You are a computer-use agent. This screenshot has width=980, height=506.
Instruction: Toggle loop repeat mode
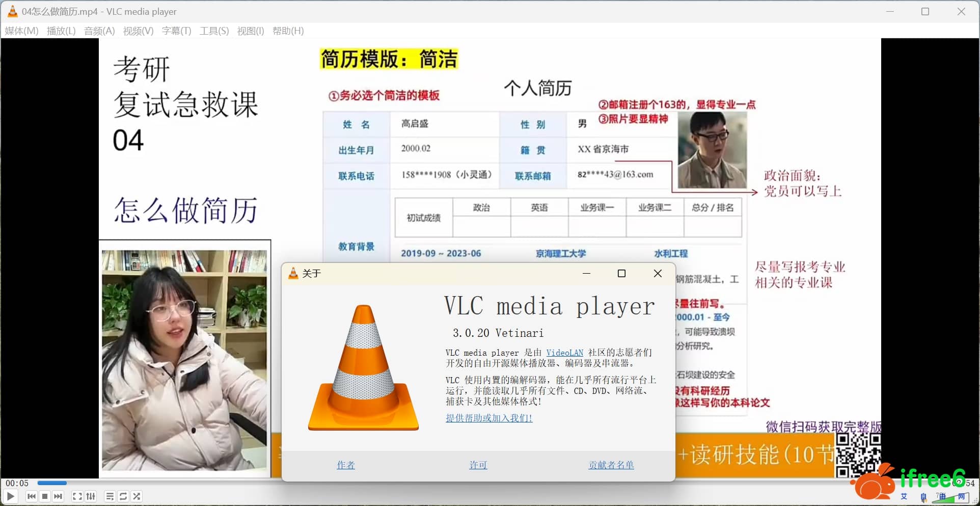123,496
